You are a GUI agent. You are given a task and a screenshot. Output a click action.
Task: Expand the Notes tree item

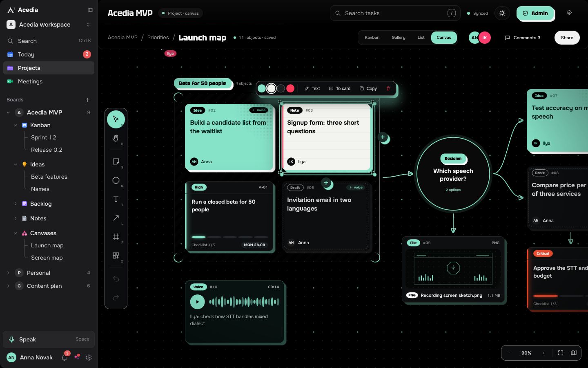[x=16, y=218]
